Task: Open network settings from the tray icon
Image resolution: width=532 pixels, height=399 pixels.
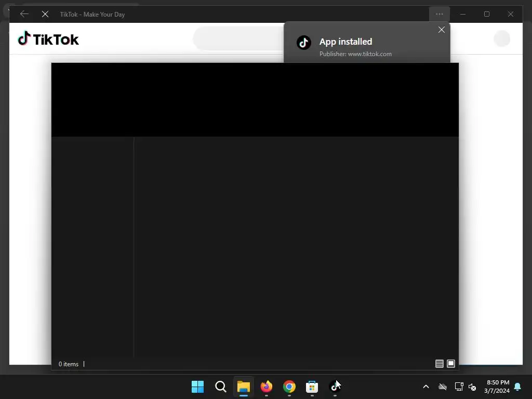Action: [459, 387]
